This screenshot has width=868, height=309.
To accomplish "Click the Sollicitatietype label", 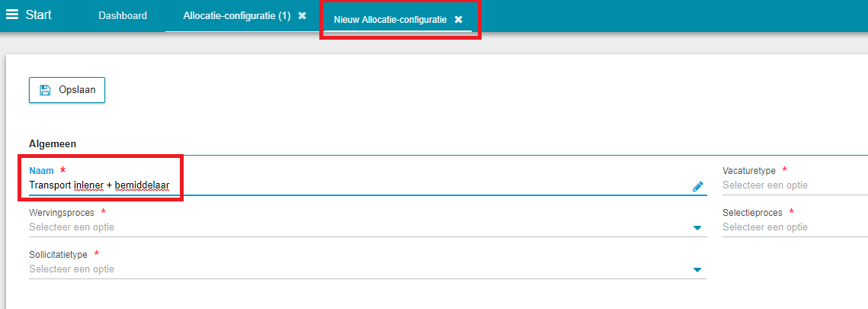I will click(58, 255).
